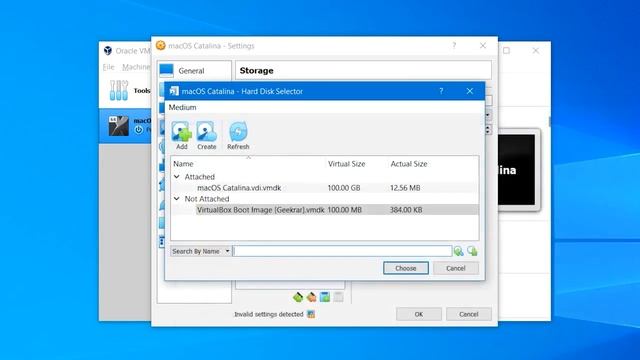Maximize the VirtualBox Manager window
The width and height of the screenshot is (640, 360).
pyautogui.click(x=507, y=51)
